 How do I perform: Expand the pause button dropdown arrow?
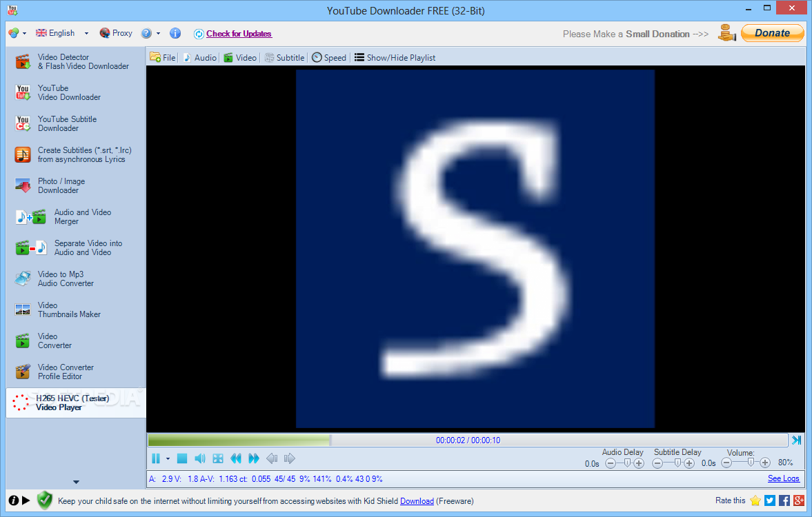pos(168,459)
